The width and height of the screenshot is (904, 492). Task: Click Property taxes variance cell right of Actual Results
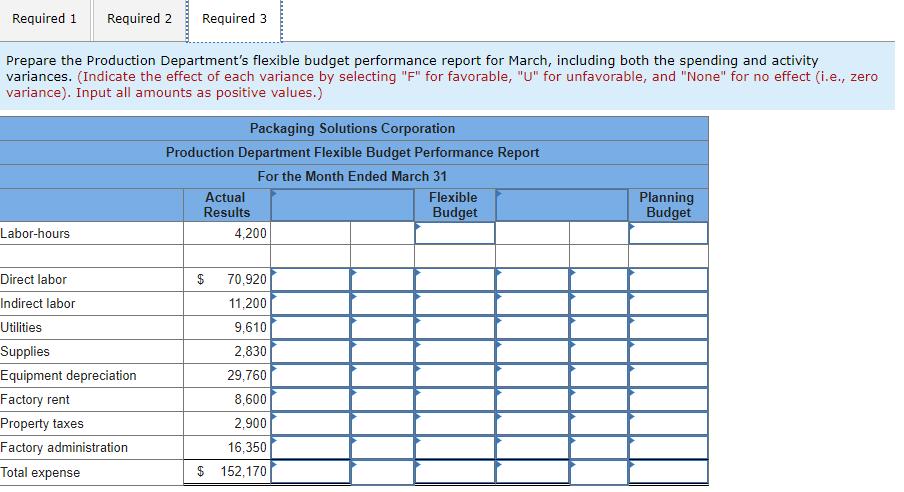click(x=311, y=424)
